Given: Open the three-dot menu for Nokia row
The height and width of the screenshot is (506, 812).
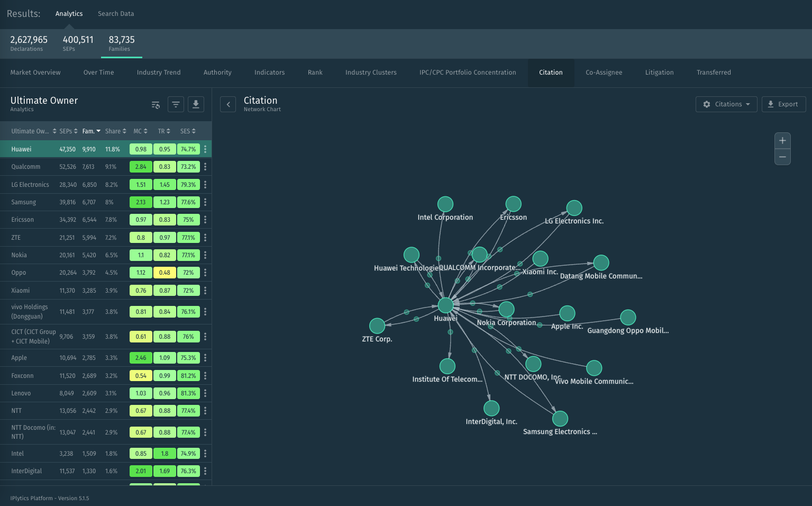Looking at the screenshot, I should click(x=205, y=255).
